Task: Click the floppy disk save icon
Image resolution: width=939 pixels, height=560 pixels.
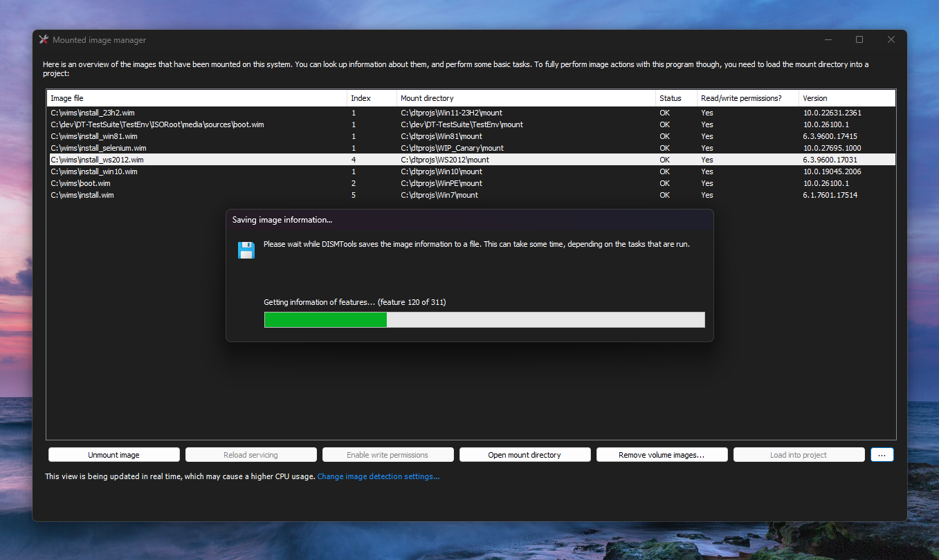Action: click(246, 250)
